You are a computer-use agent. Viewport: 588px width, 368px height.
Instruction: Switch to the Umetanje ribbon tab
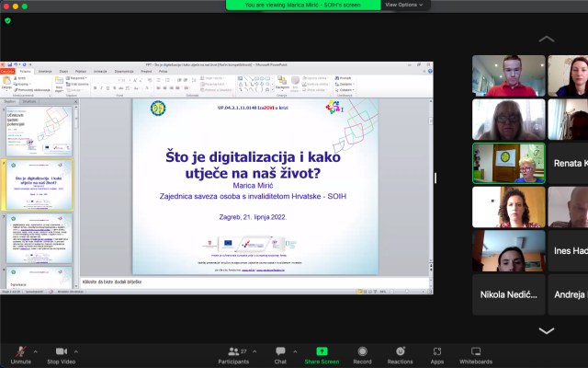pyautogui.click(x=45, y=72)
